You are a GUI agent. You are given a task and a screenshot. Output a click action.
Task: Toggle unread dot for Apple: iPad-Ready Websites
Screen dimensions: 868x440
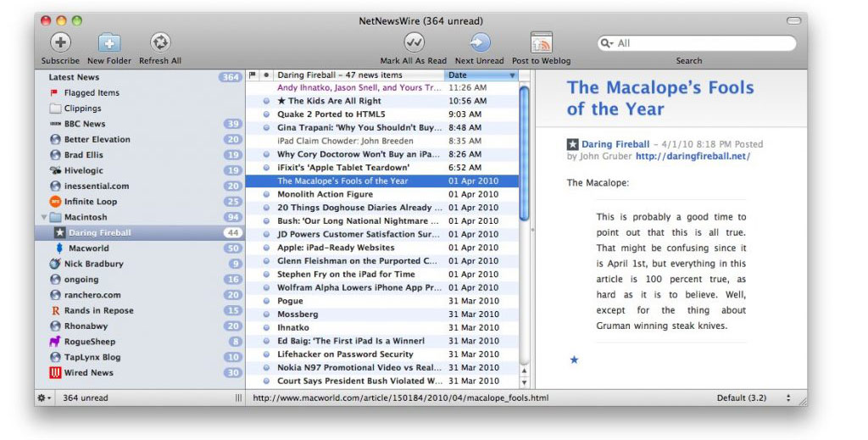[266, 248]
